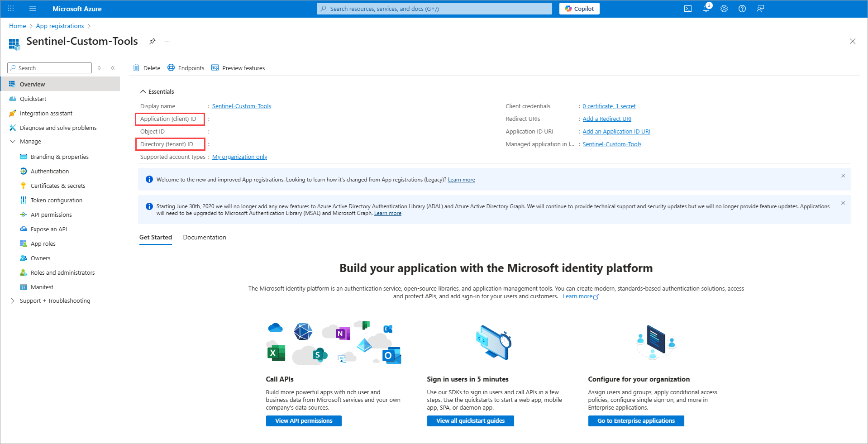Switch to the Documentation tab
Viewport: 868px width, 444px height.
pos(205,237)
